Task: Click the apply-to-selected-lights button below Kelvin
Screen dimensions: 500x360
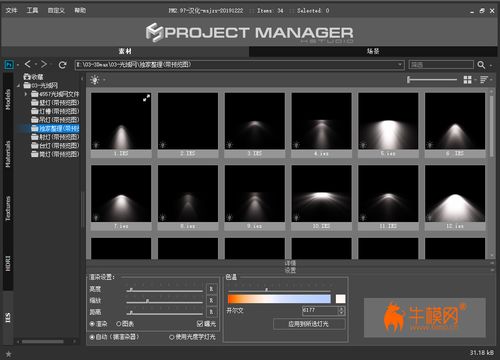Action: (x=309, y=324)
